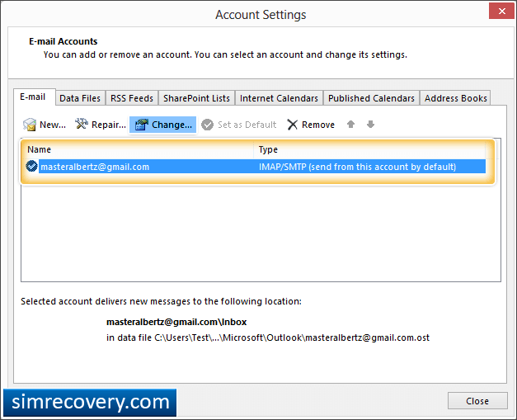Click the Repair tools icon
The height and width of the screenshot is (420, 517).
(x=81, y=124)
